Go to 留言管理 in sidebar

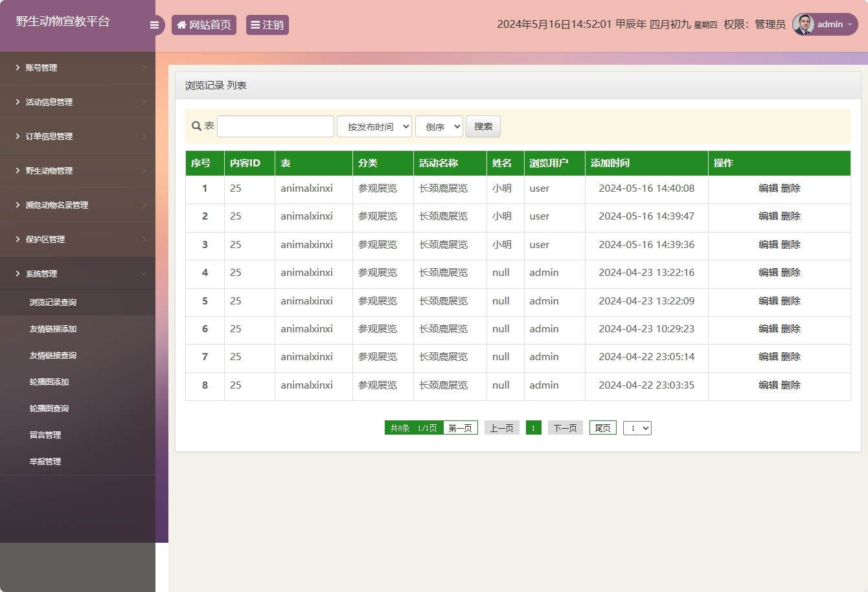pyautogui.click(x=45, y=435)
